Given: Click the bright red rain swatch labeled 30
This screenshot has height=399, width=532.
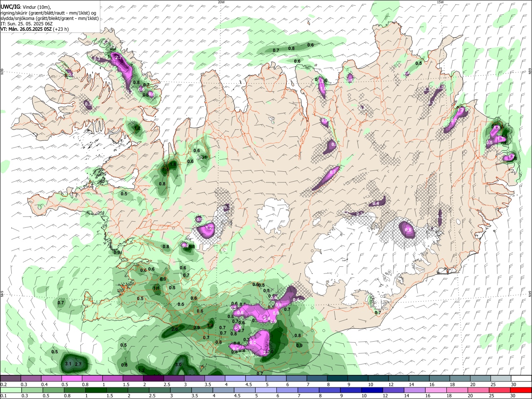Looking at the screenshot, I should click(x=521, y=390).
